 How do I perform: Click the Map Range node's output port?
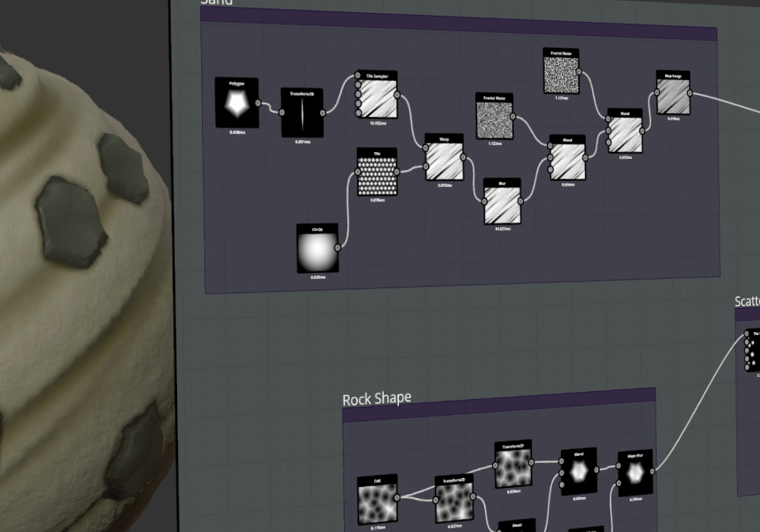(690, 93)
